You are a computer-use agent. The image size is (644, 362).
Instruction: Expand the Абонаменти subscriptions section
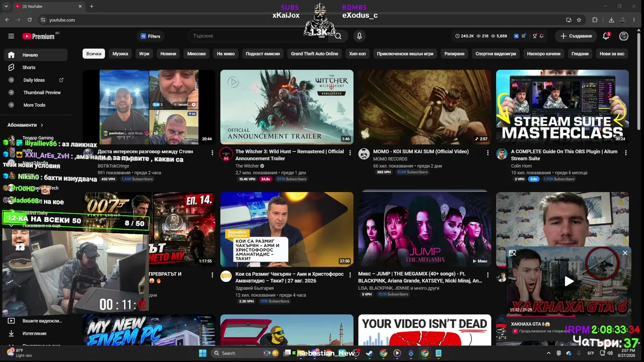(25, 125)
